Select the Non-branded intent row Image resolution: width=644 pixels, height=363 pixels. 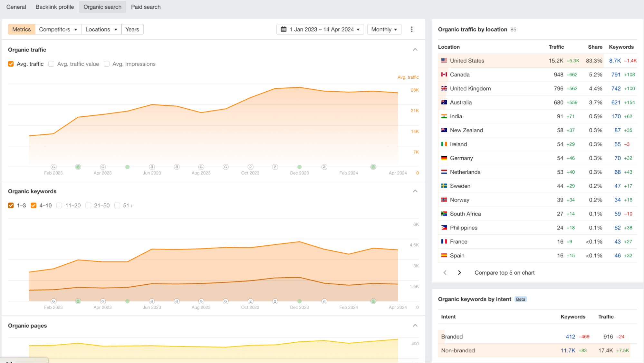(457, 350)
